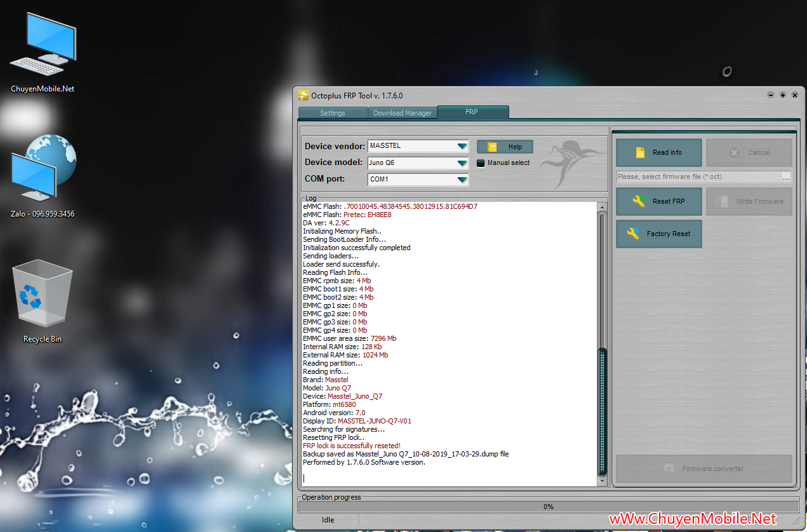Click log line 'Internal RAM size: 128 Kb'
Image resolution: width=807 pixels, height=532 pixels.
[342, 347]
